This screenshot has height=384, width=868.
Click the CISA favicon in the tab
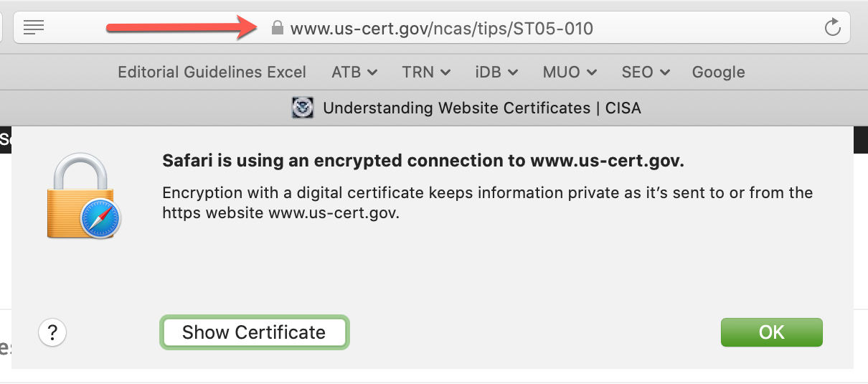pos(303,108)
